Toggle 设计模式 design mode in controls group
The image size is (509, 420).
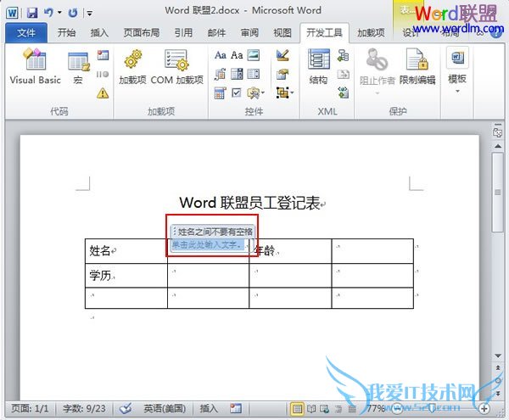(x=282, y=55)
